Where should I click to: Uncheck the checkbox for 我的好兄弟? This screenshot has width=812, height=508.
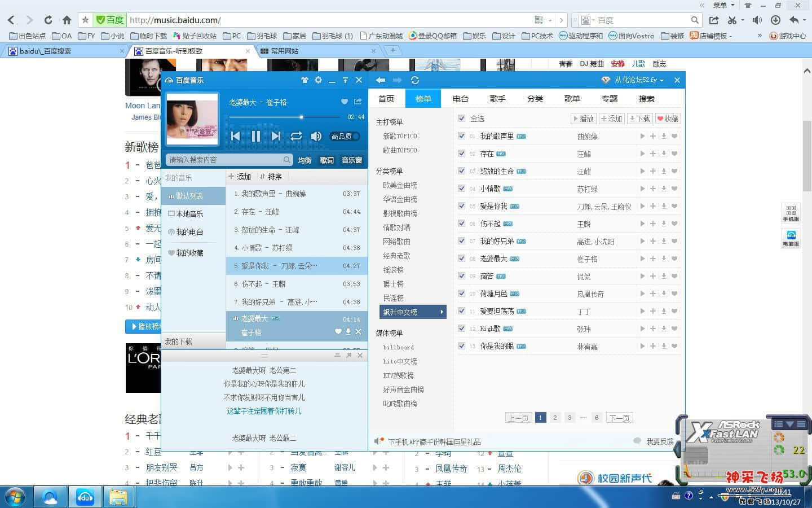click(461, 241)
